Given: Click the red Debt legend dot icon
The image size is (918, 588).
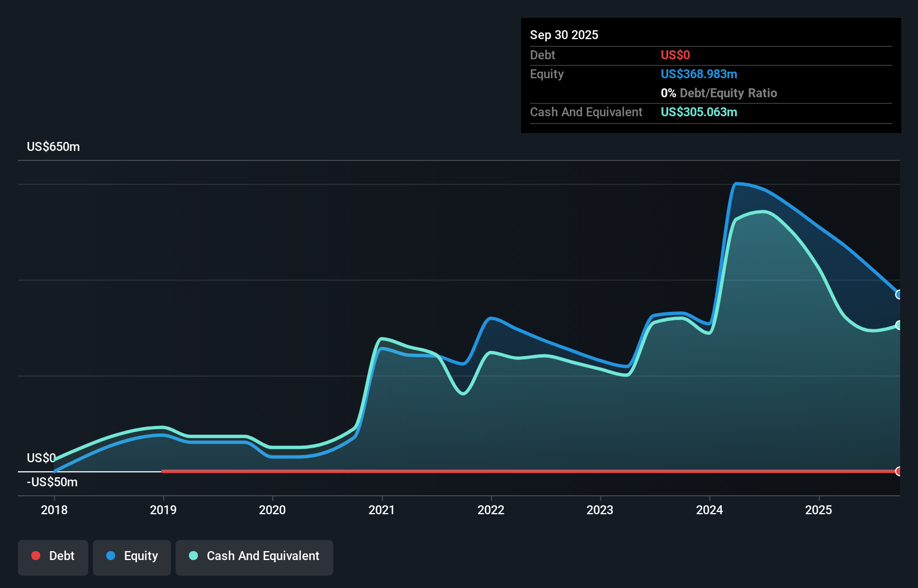Looking at the screenshot, I should pos(36,556).
